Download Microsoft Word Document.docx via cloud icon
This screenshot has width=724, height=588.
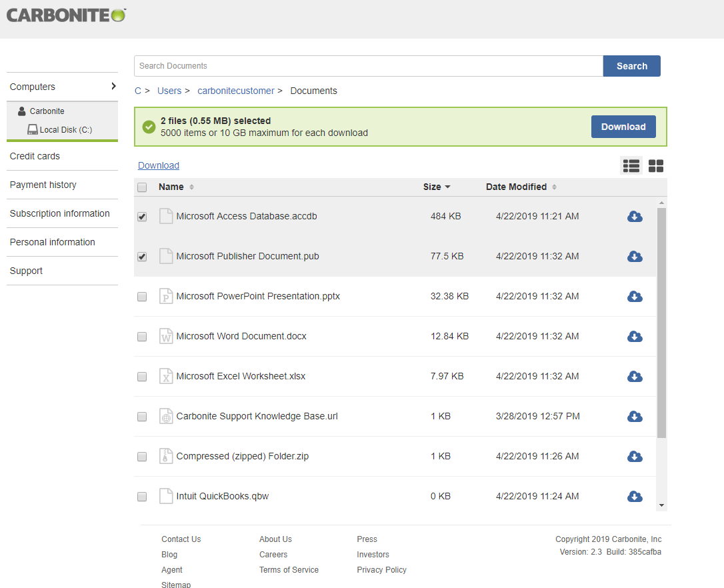[635, 336]
